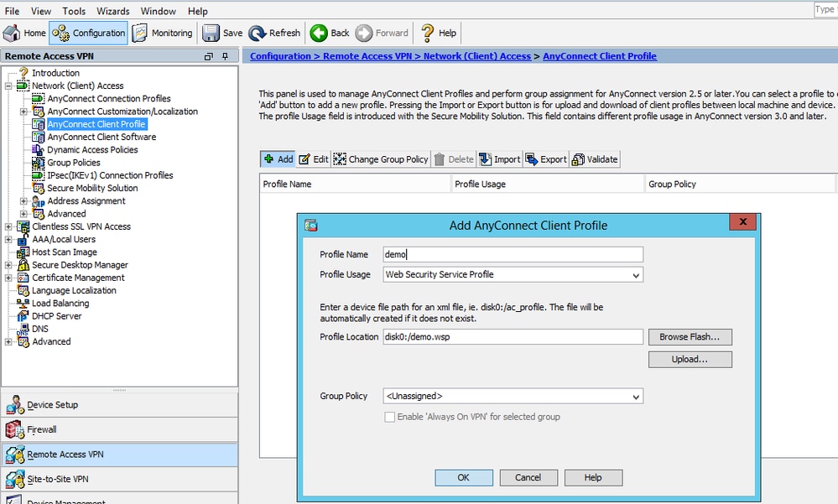Open the Tools menu
The width and height of the screenshot is (838, 504).
tap(74, 11)
